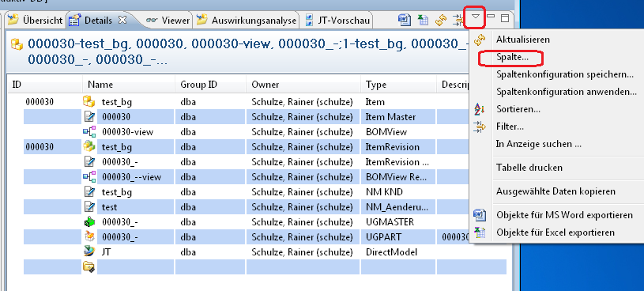Viewport: 644px width, 291px height.
Task: Click the MS Word export toolbar icon
Action: click(405, 20)
